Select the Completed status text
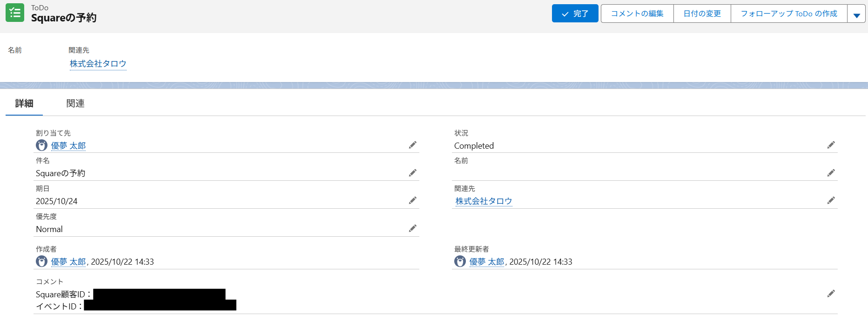 tap(474, 146)
